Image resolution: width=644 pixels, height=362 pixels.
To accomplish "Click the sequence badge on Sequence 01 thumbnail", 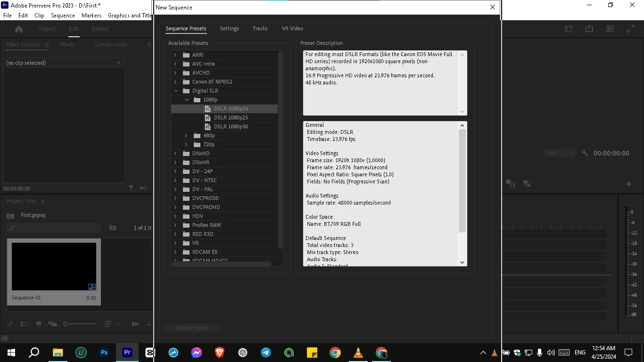I will click(92, 287).
